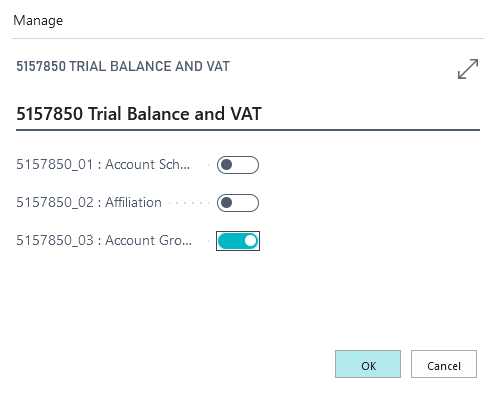Image resolution: width=497 pixels, height=399 pixels.
Task: Confirm with the OK button
Action: 368,364
